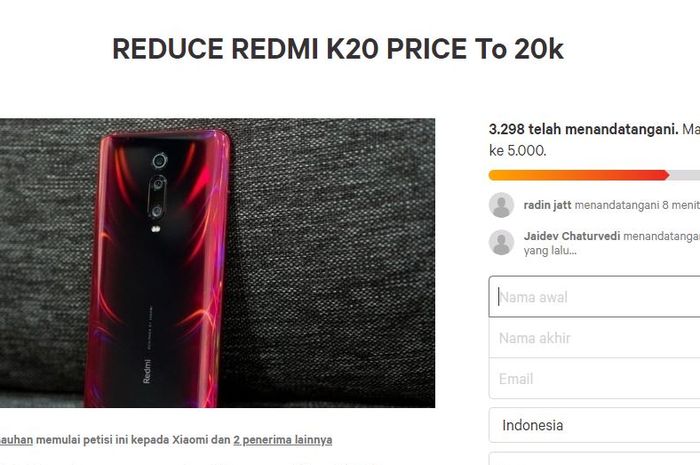
Task: Select the signer name 'radin jatt'
Action: (547, 205)
